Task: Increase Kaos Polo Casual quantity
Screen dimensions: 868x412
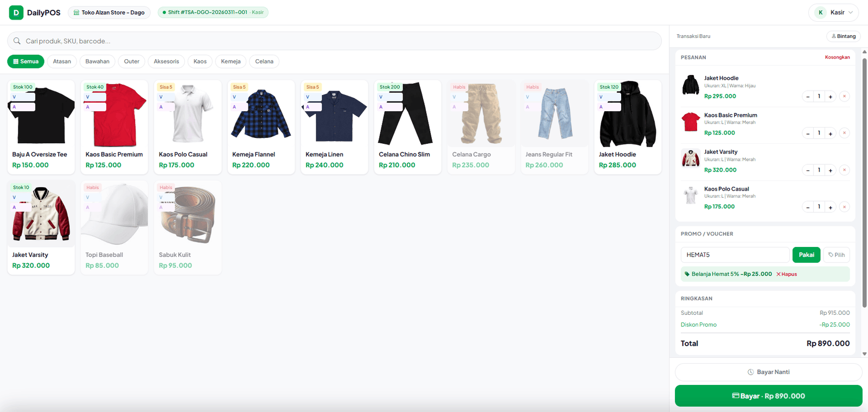Action: pyautogui.click(x=830, y=207)
